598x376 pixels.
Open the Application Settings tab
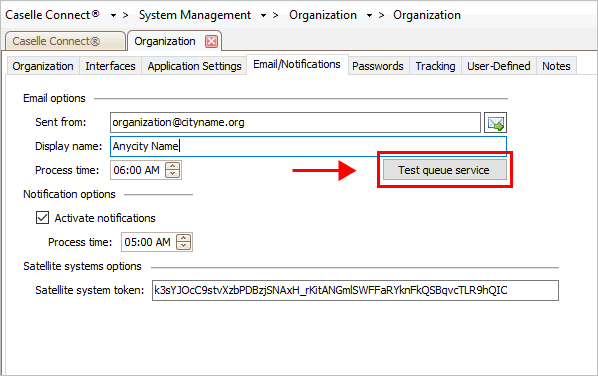(x=195, y=66)
